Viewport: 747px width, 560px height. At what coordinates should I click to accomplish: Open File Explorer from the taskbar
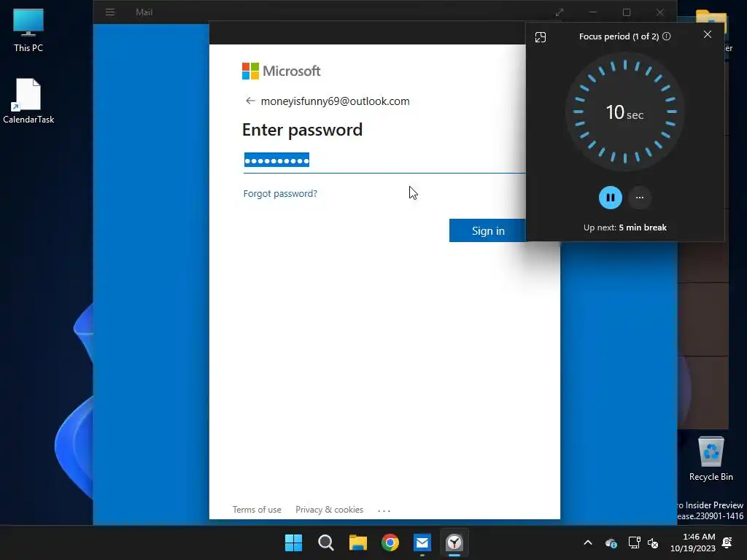click(357, 542)
